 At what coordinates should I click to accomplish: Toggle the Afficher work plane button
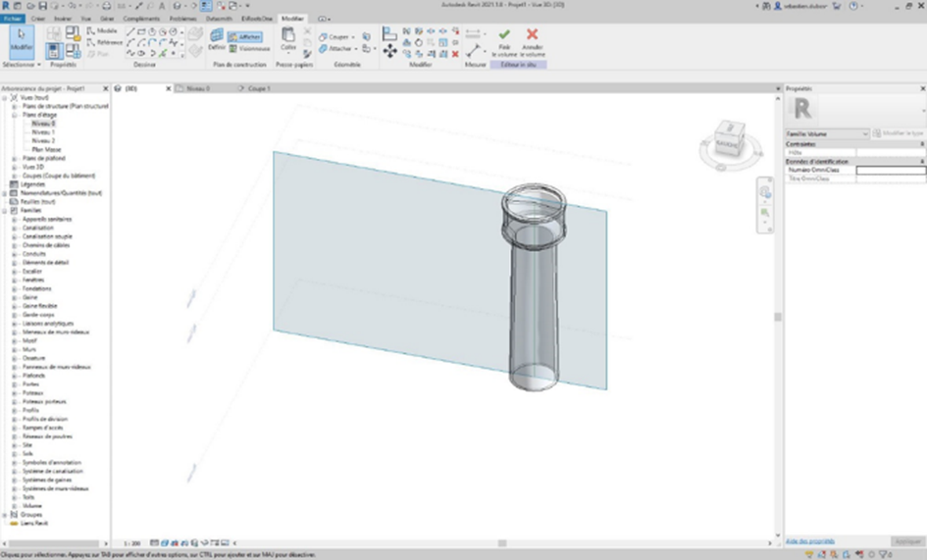pyautogui.click(x=244, y=36)
